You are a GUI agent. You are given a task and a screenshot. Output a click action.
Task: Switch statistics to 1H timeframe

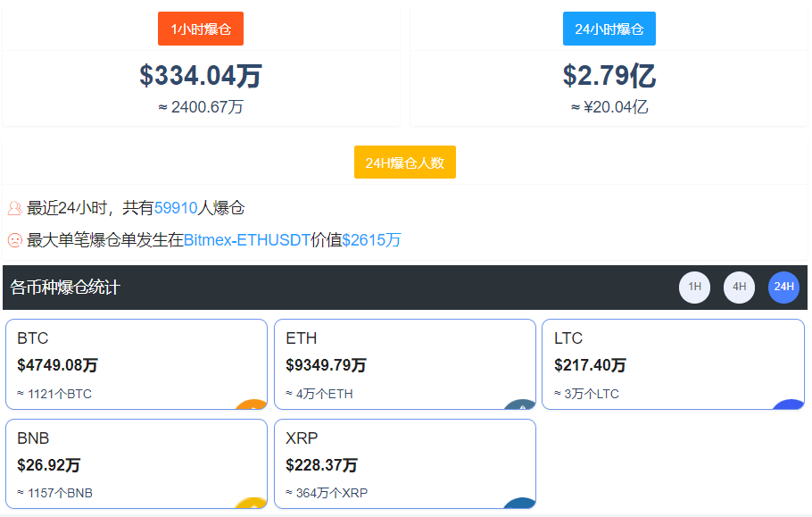pos(694,287)
